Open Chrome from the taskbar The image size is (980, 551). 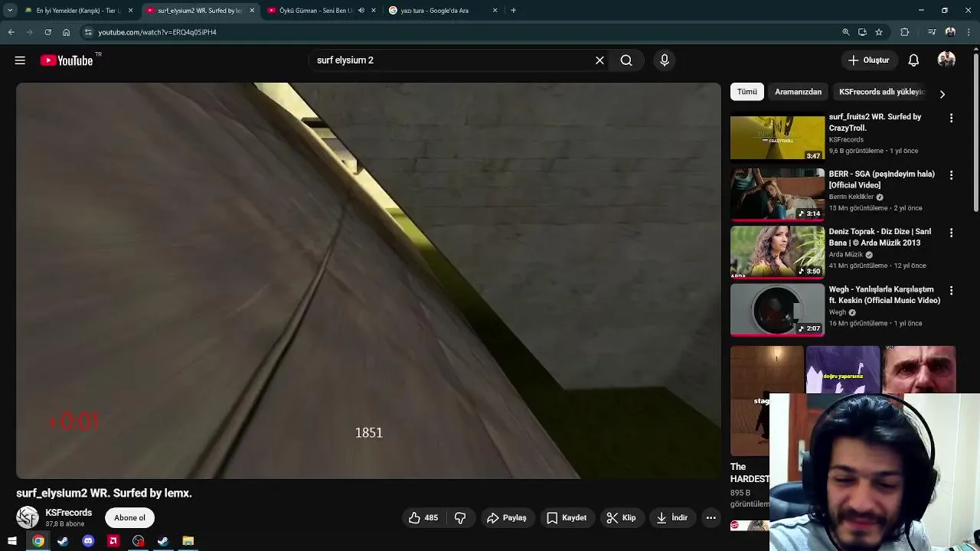tap(38, 541)
